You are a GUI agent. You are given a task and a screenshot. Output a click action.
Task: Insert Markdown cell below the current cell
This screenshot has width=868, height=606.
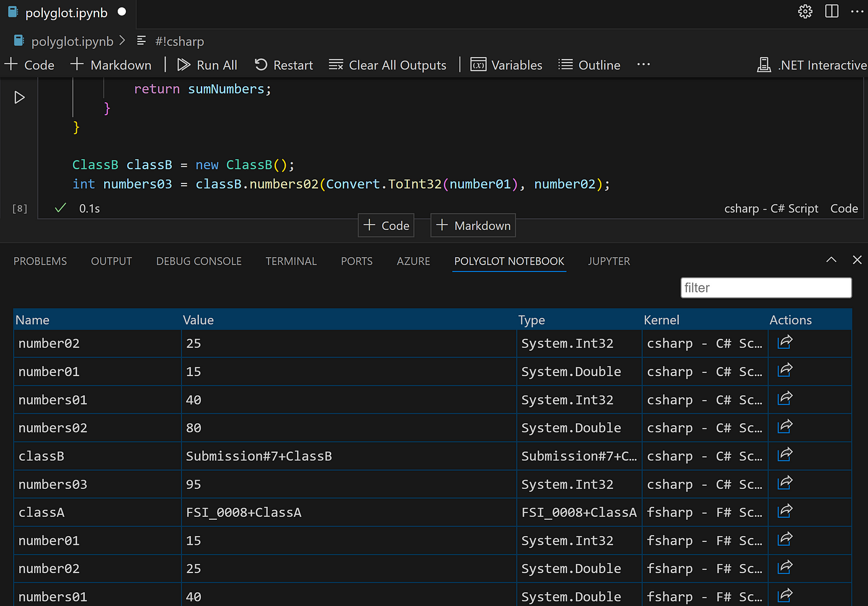473,226
